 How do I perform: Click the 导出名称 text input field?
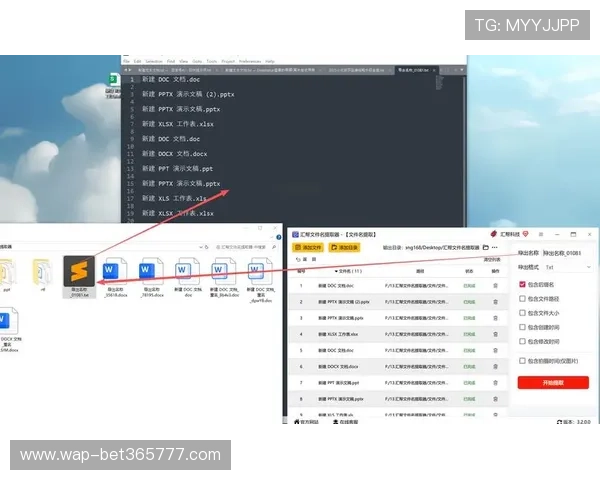coord(568,253)
